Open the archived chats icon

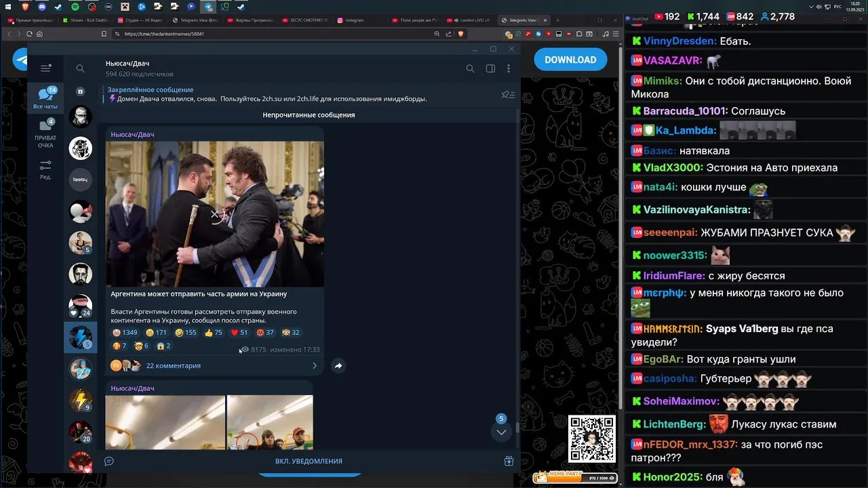coord(80,91)
